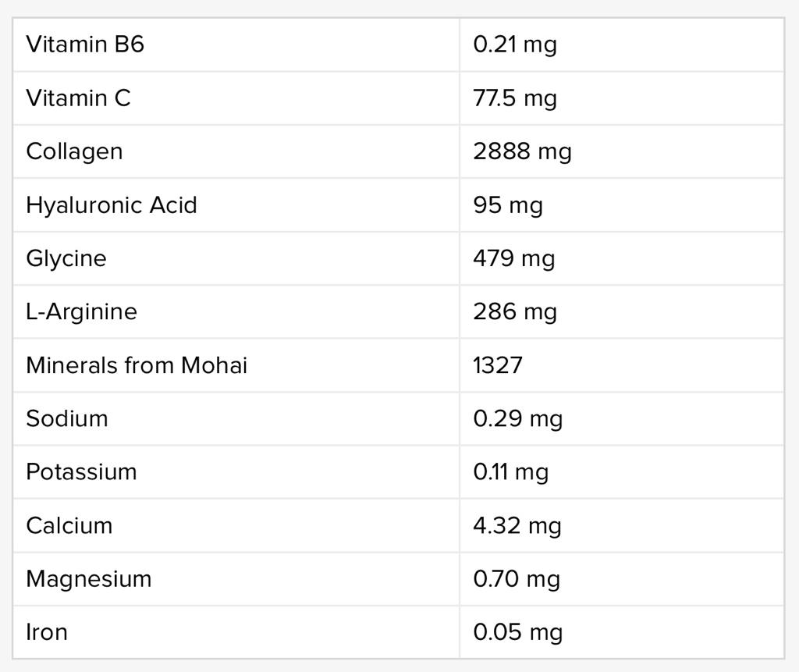This screenshot has height=672, width=799.
Task: Select the 0.21 mg value
Action: pos(514,44)
